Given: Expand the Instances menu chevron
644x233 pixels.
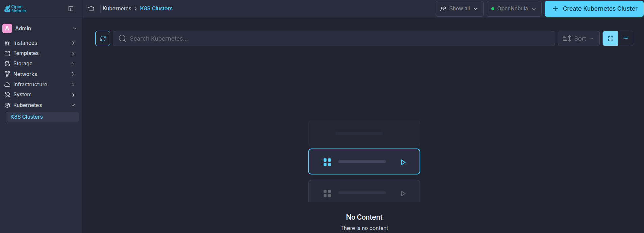Looking at the screenshot, I should tap(73, 43).
